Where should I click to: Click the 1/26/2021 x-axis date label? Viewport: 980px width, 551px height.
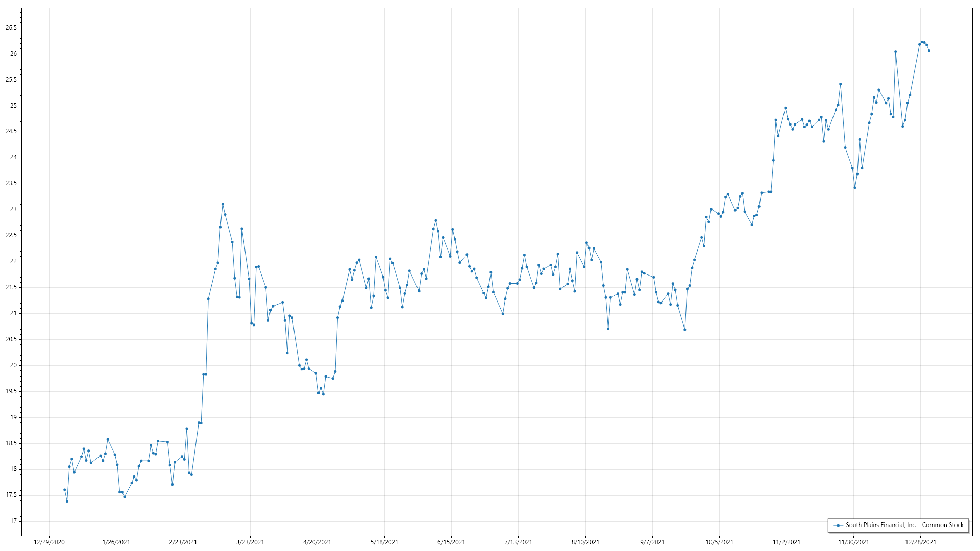(x=116, y=542)
